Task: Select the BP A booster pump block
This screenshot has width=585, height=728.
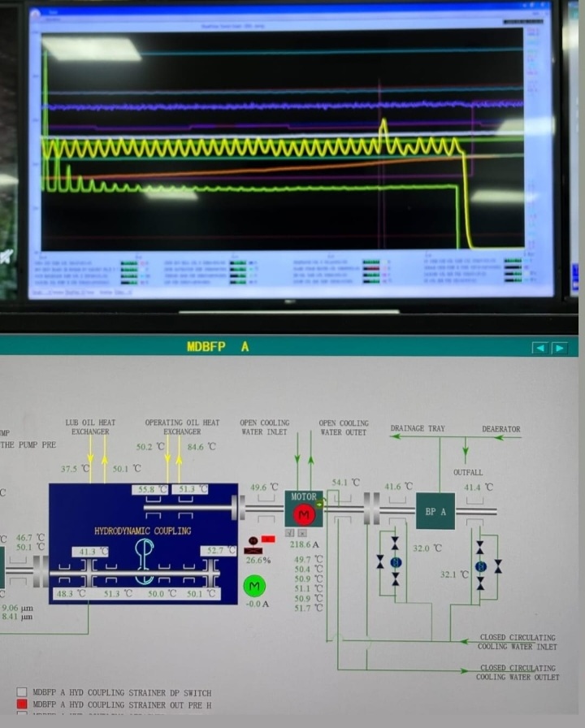Action: (x=435, y=511)
